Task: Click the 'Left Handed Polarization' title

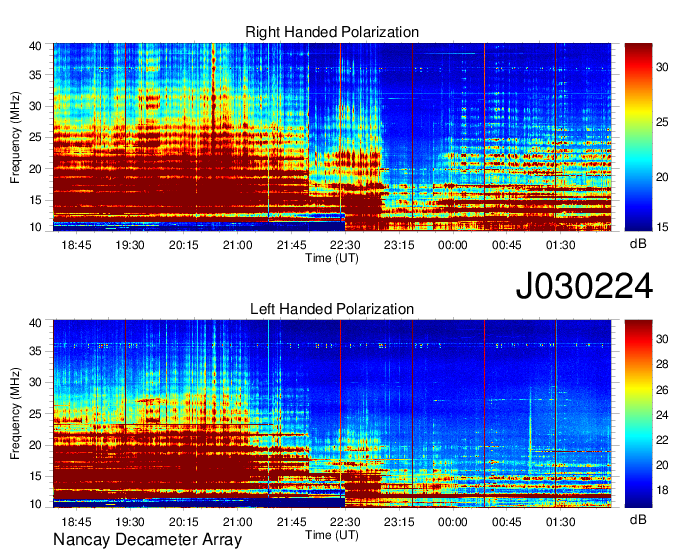Action: coord(332,309)
